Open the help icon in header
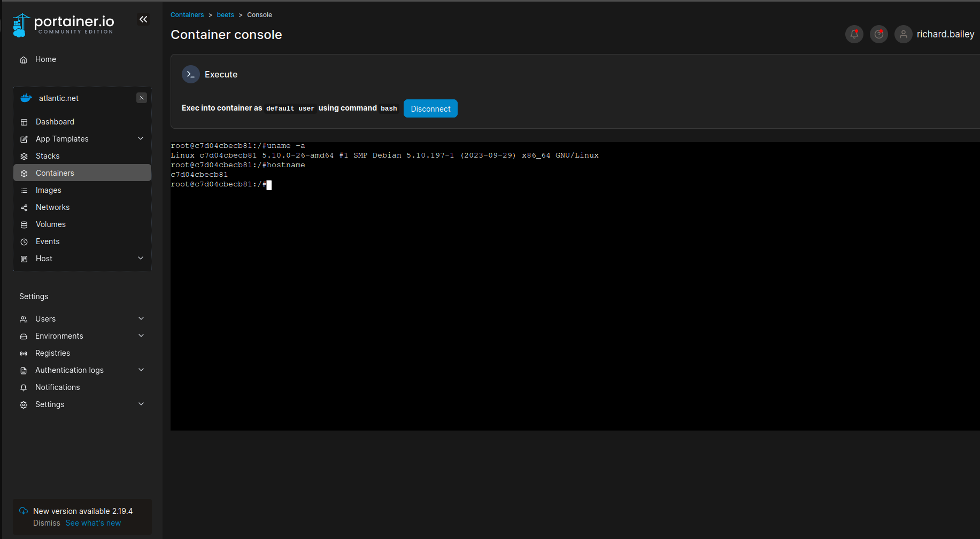This screenshot has height=539, width=980. [x=879, y=34]
